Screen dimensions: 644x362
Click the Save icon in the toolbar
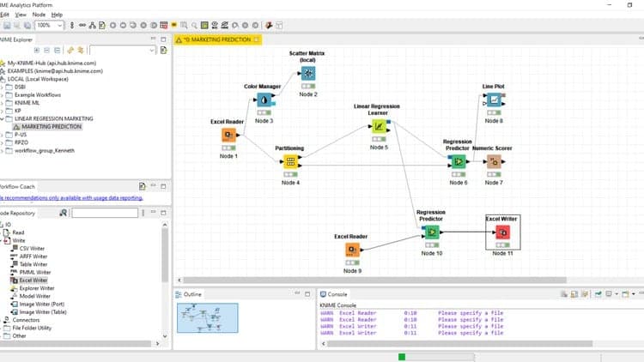7,26
